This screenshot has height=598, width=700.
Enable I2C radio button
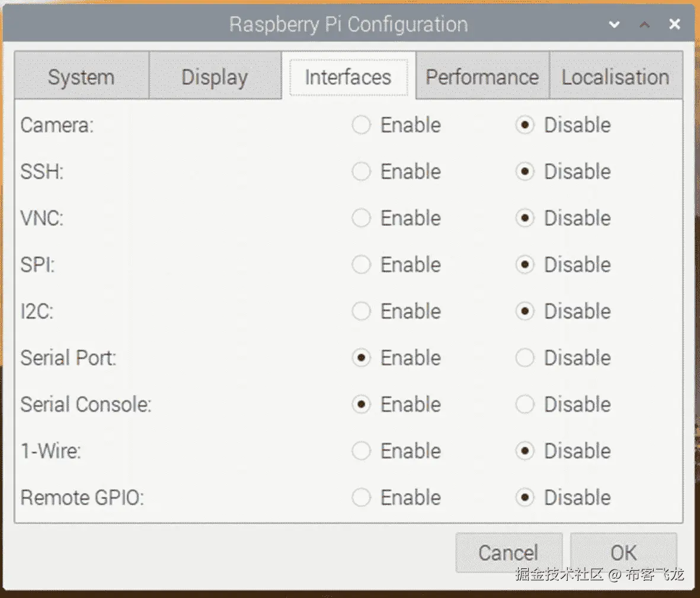pos(361,311)
